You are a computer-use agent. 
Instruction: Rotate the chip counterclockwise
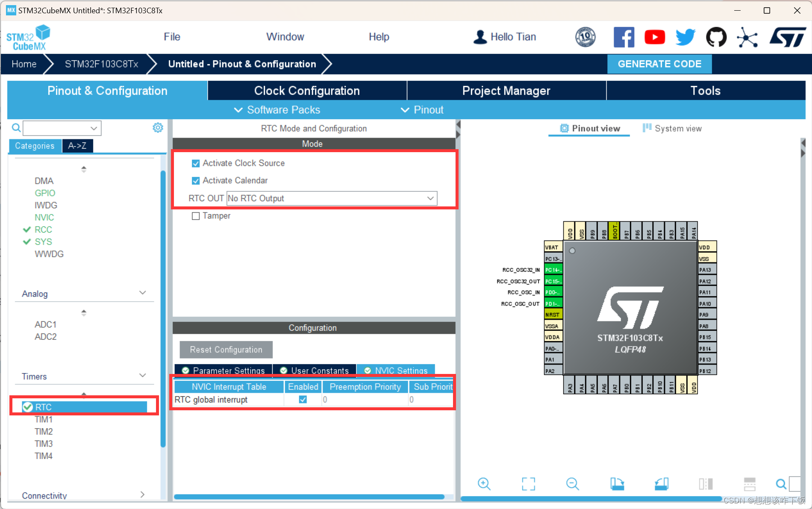(x=662, y=484)
